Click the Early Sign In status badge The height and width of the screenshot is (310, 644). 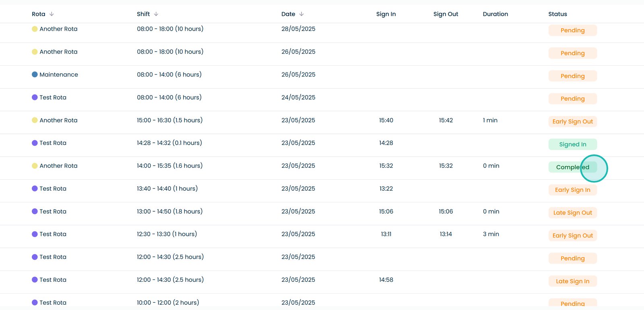pyautogui.click(x=572, y=190)
